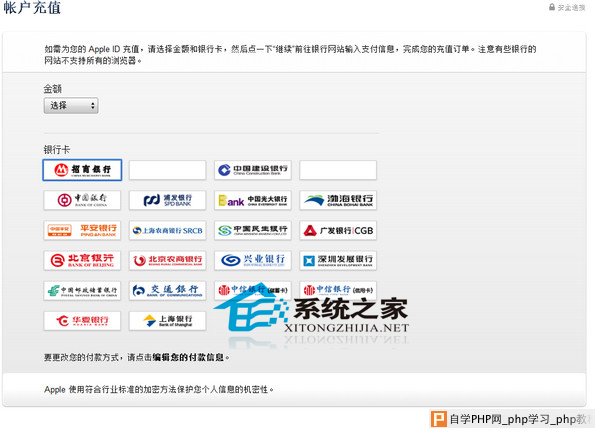Open the 编辑您的付款信息 link

(x=188, y=357)
